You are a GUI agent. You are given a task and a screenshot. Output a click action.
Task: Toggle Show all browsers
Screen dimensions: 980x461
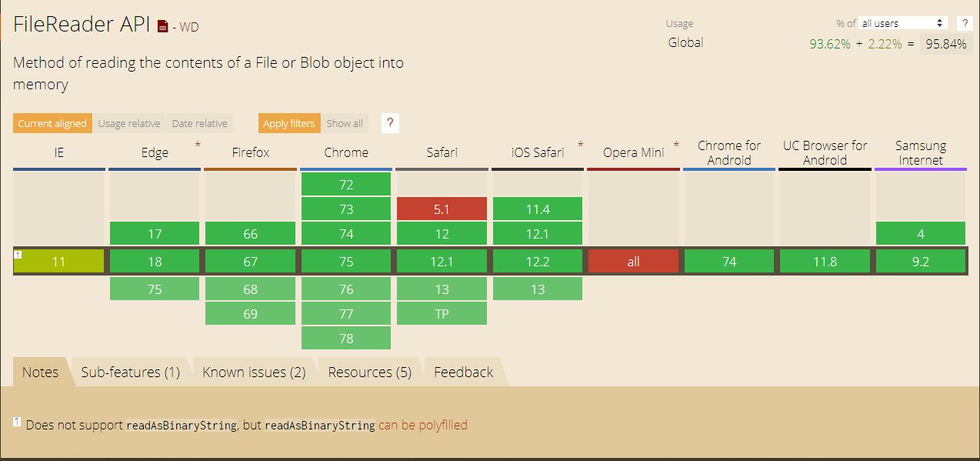[x=345, y=123]
